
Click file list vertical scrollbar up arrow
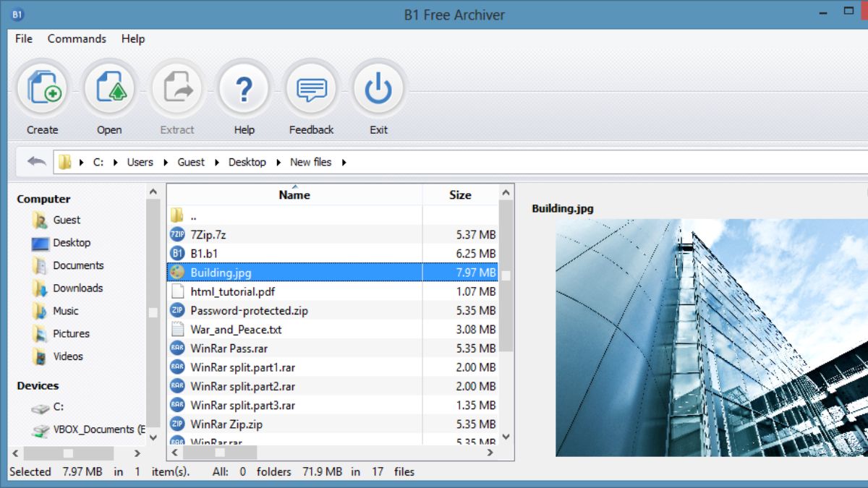[x=506, y=192]
